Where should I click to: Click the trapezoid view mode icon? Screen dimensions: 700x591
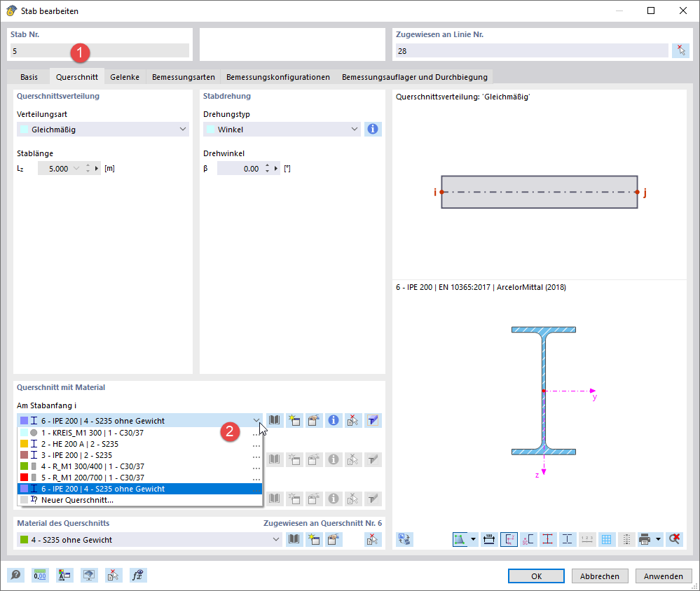460,539
